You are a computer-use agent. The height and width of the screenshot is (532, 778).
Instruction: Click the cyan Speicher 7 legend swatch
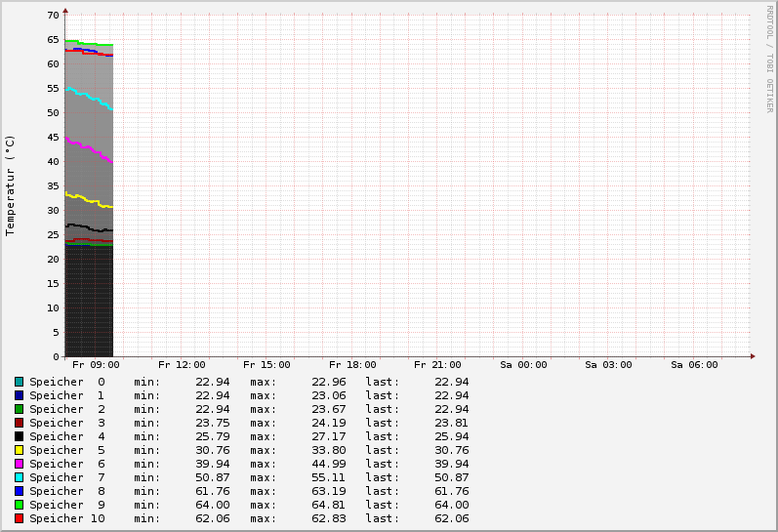(19, 477)
